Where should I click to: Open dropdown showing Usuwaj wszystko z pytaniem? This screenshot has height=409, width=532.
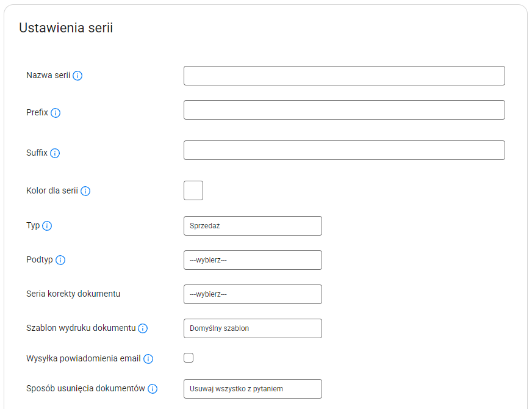253,389
